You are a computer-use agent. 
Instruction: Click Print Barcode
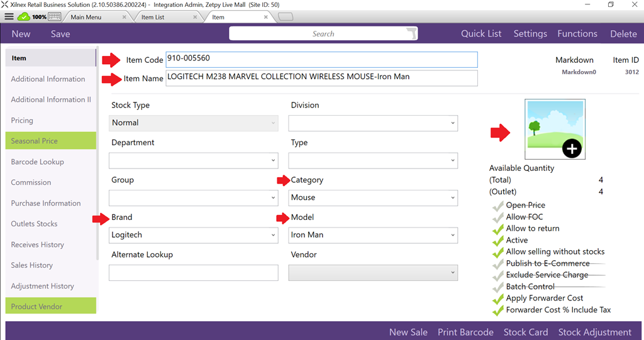coord(465,332)
